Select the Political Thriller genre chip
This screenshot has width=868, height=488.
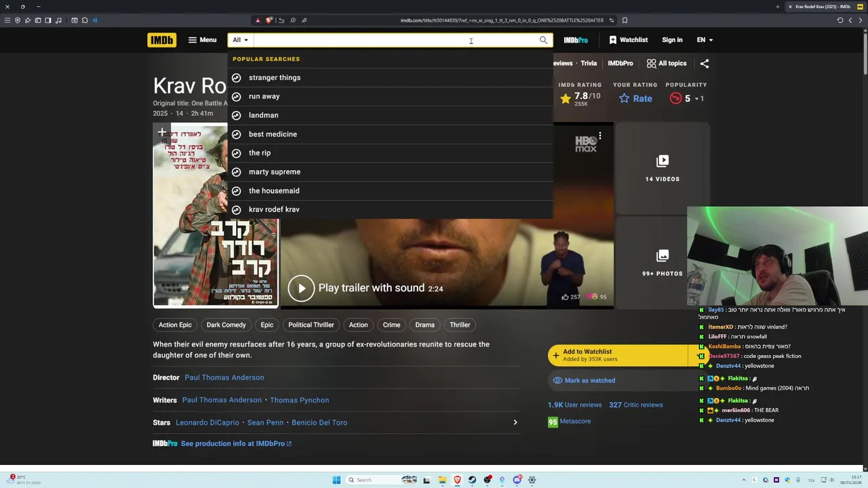311,325
